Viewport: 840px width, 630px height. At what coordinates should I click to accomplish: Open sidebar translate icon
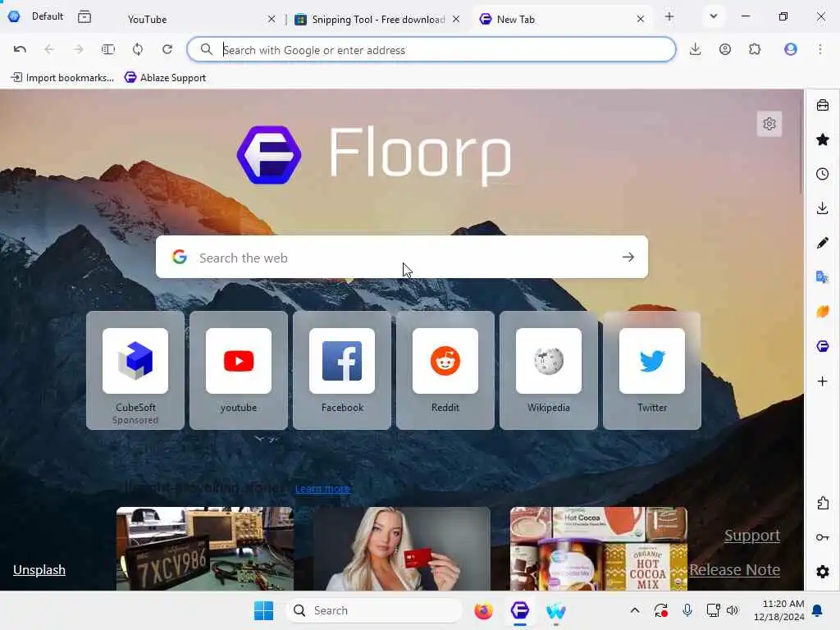[822, 277]
